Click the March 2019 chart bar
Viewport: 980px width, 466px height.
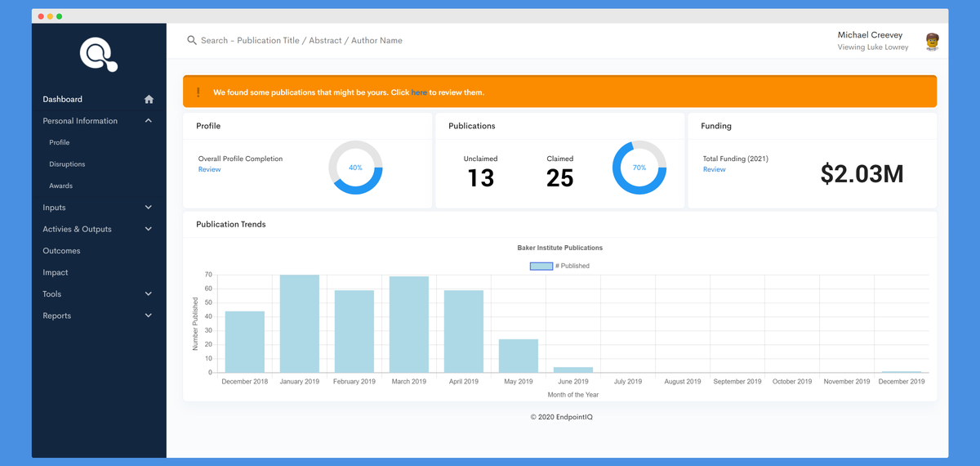click(409, 325)
